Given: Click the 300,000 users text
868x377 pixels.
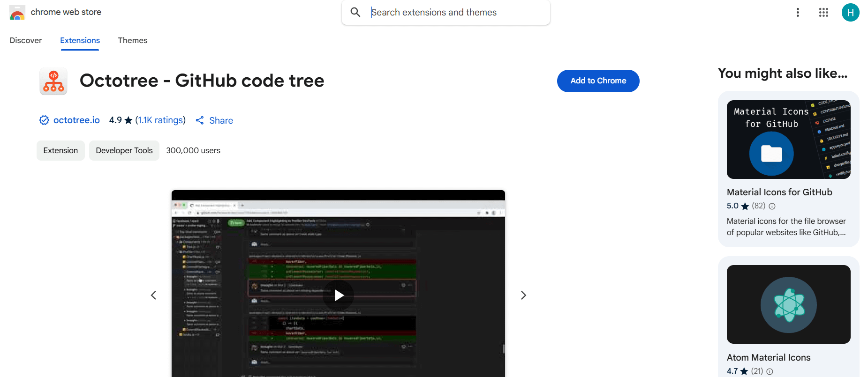Looking at the screenshot, I should [193, 150].
